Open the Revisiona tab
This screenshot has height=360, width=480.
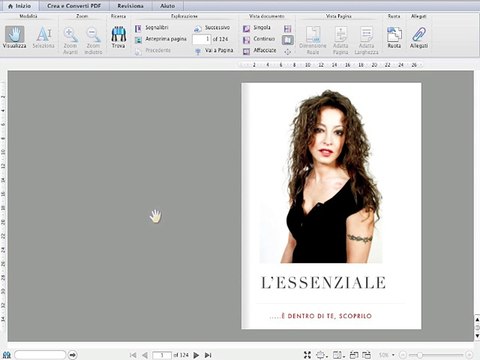pos(130,6)
